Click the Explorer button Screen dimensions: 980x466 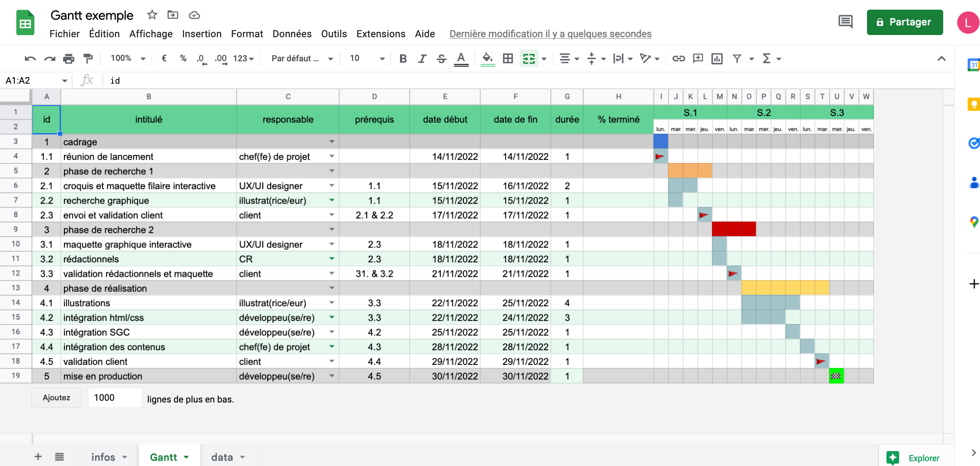click(916, 458)
